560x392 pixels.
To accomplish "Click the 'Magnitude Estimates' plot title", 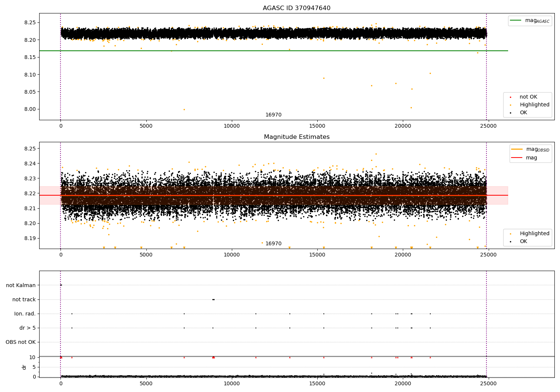I will [296, 137].
